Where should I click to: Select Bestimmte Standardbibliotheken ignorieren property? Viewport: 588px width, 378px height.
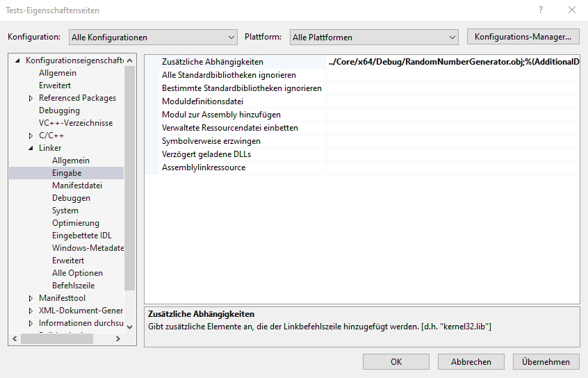(362, 88)
